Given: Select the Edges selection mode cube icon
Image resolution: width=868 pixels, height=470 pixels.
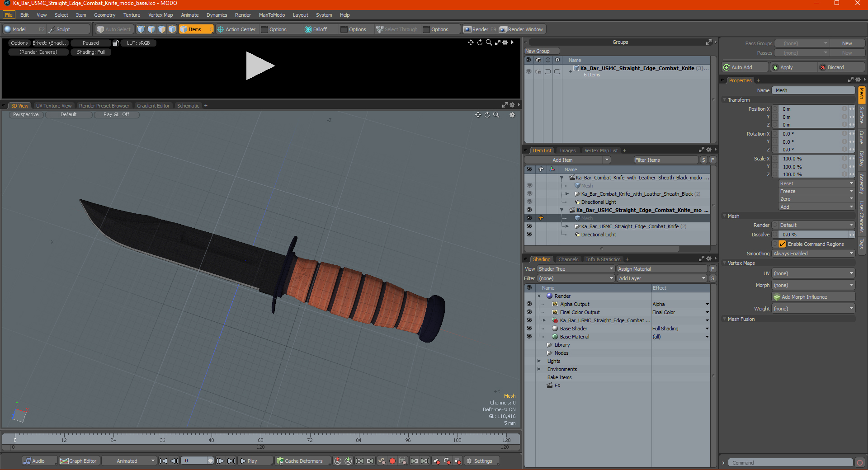Looking at the screenshot, I should click(x=151, y=29).
